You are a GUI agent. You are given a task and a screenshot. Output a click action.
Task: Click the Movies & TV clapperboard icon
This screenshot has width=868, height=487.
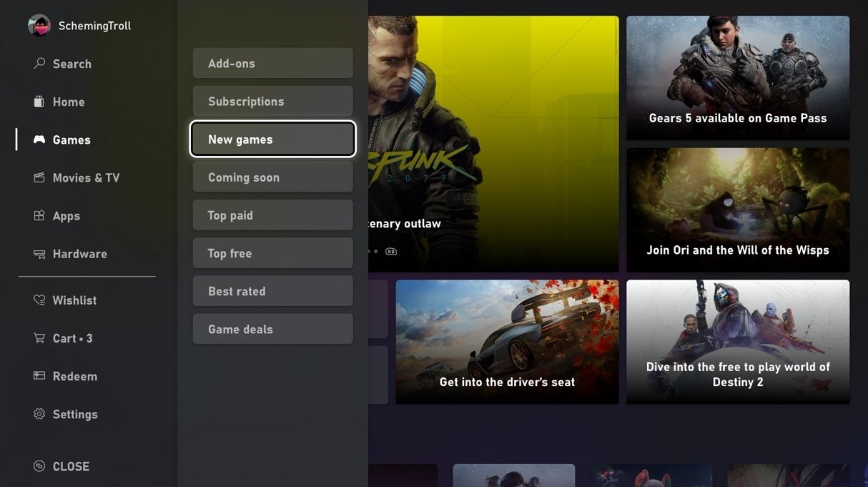[39, 177]
